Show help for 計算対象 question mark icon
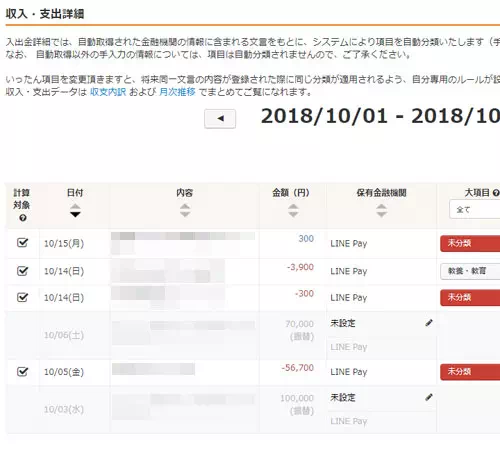 (23, 218)
